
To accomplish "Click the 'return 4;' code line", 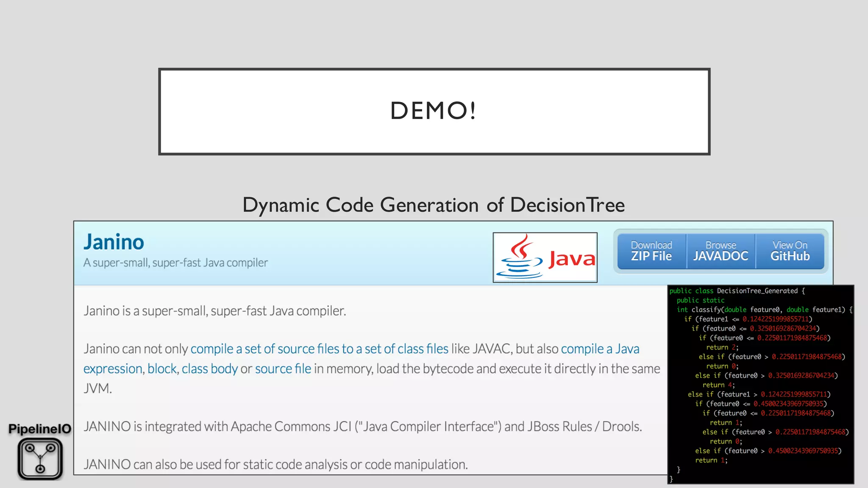I will pos(718,385).
